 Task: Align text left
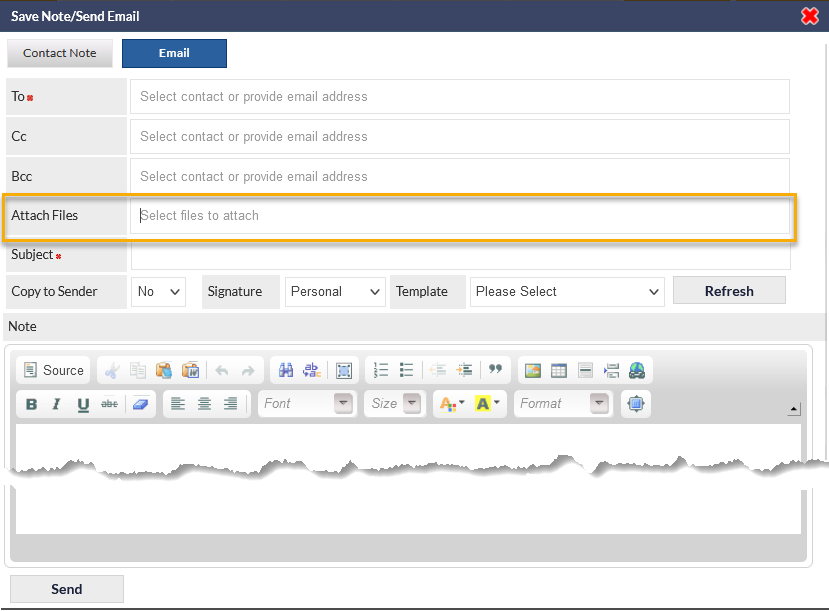[x=178, y=404]
